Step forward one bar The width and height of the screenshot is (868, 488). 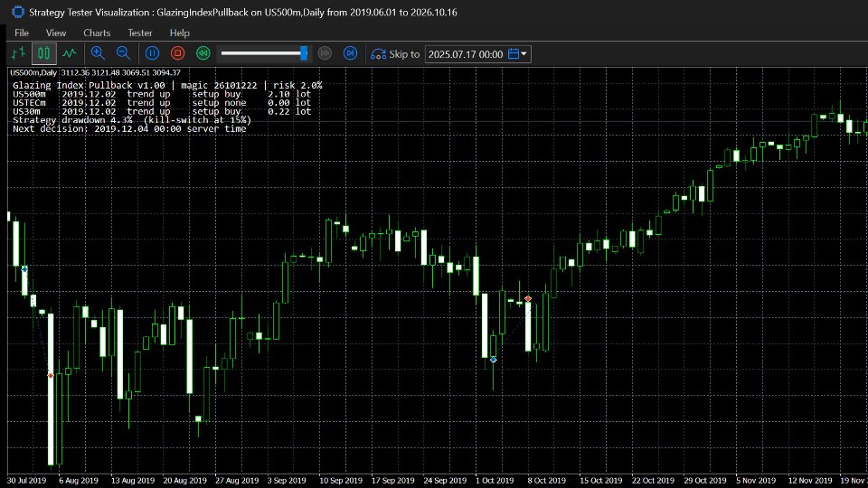pyautogui.click(x=351, y=53)
